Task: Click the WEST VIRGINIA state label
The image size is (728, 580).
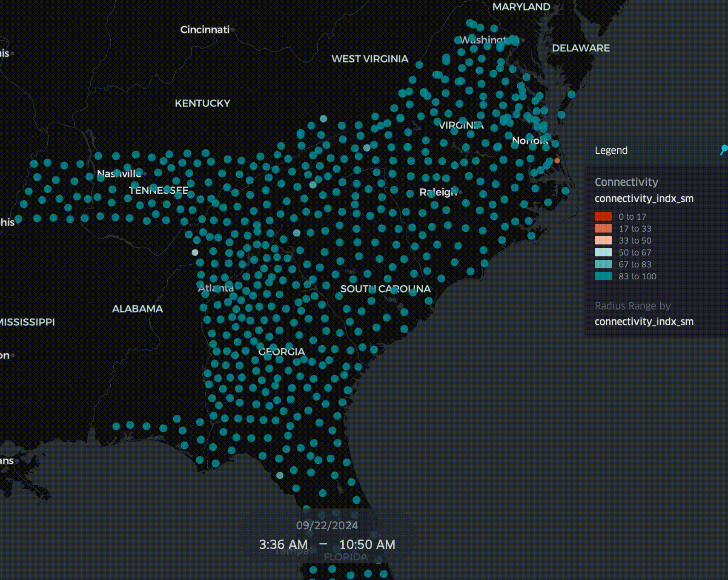Action: (370, 59)
